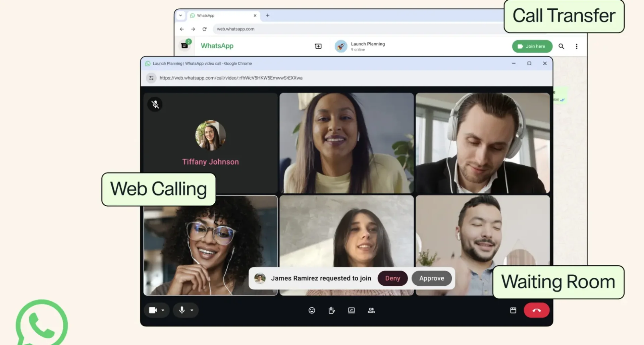
Task: Open a new browser tab
Action: point(268,15)
